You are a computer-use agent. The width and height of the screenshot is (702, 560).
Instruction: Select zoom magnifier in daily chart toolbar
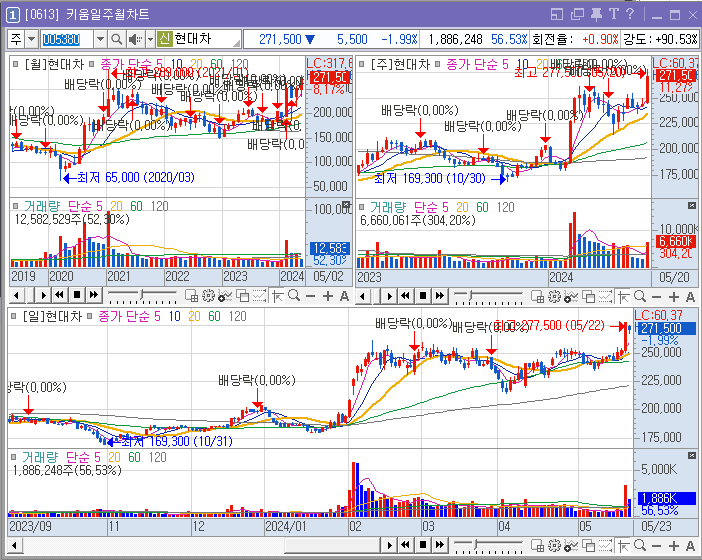(x=640, y=545)
